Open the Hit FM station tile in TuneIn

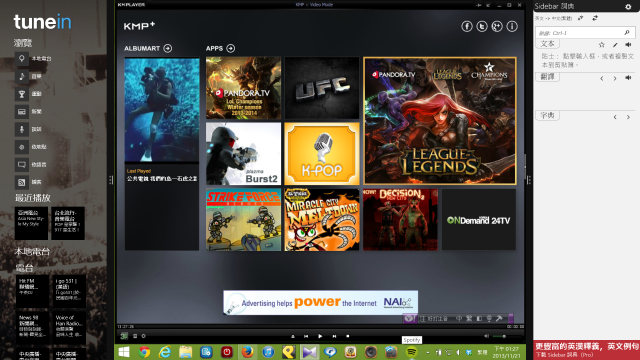click(32, 291)
